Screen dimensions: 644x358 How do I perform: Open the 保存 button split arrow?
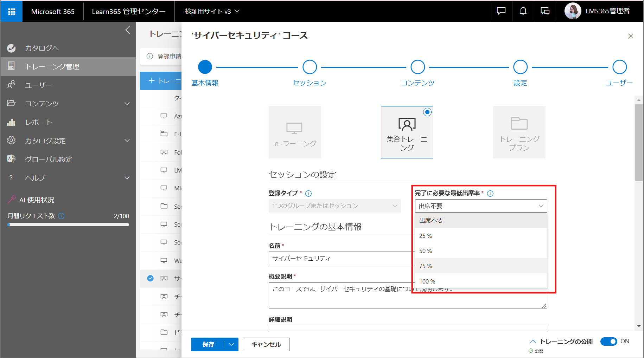(231, 344)
